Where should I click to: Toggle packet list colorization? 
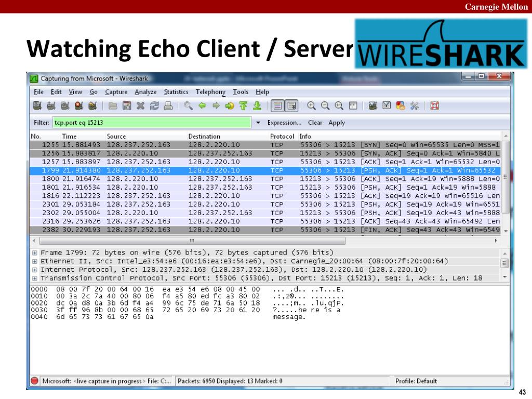coord(277,106)
